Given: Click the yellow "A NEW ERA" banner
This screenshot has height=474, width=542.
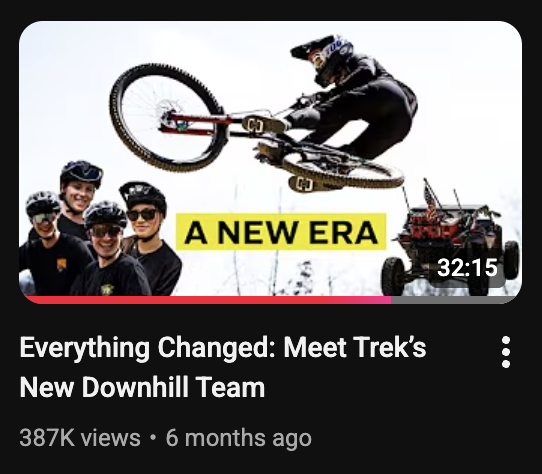Looking at the screenshot, I should coord(281,232).
